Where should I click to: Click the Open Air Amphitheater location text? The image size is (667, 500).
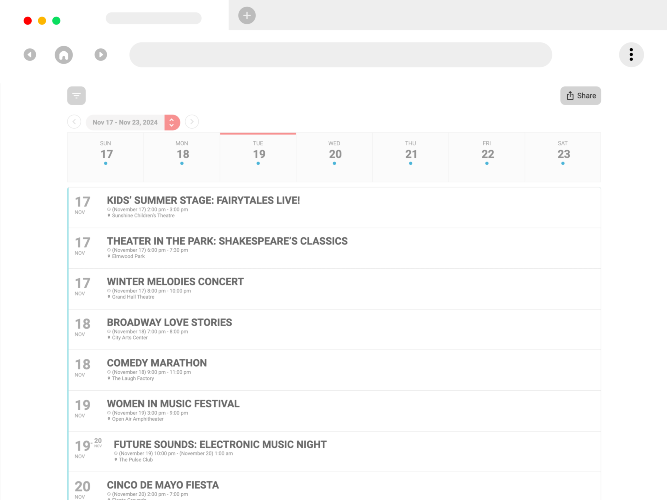coord(137,419)
